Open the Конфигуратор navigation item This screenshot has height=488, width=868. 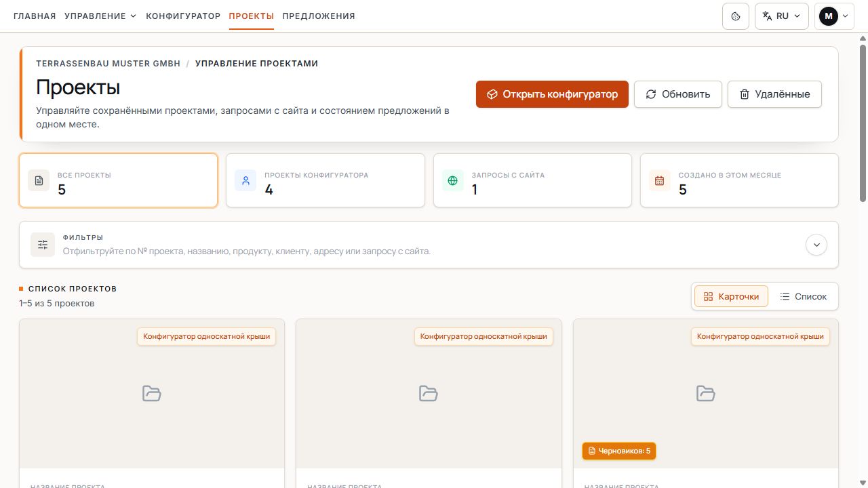(183, 16)
